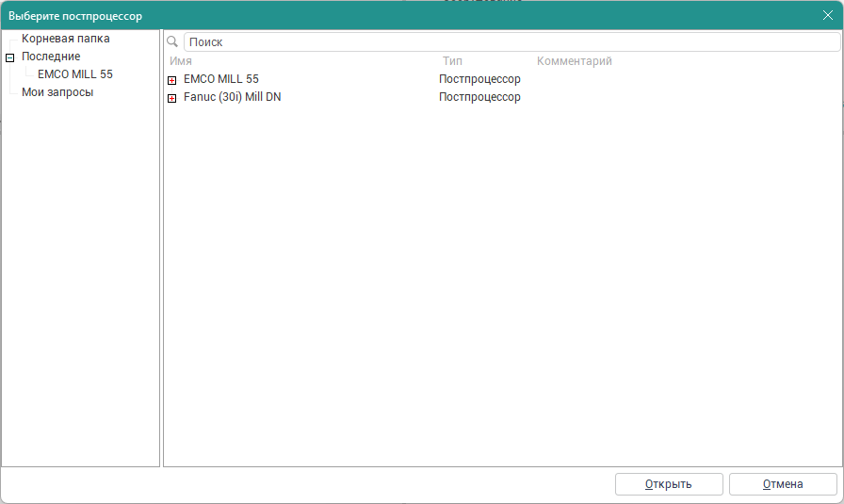This screenshot has width=844, height=504.
Task: Open Мои запросы in the tree
Action: (57, 92)
